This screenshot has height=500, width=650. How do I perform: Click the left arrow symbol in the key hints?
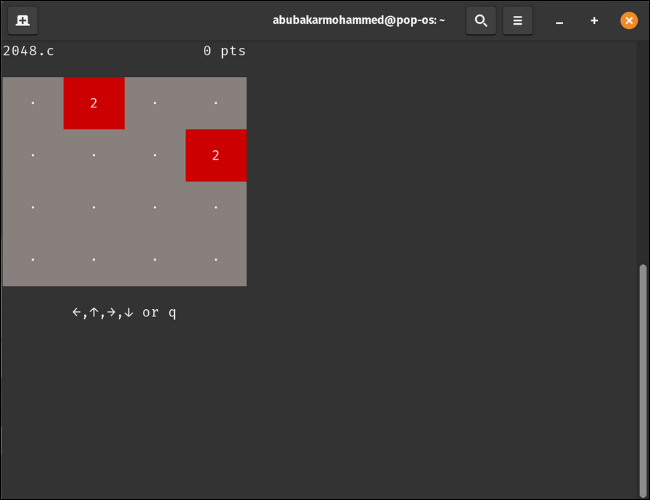point(77,312)
